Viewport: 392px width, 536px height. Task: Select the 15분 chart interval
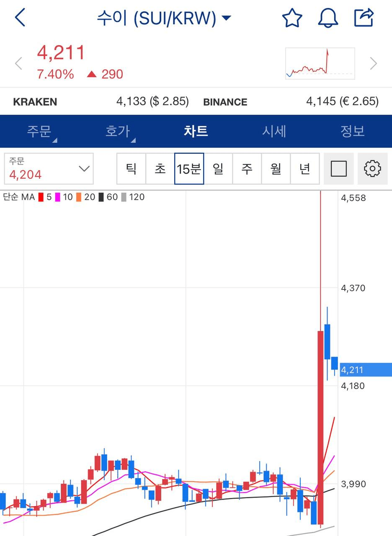(189, 169)
